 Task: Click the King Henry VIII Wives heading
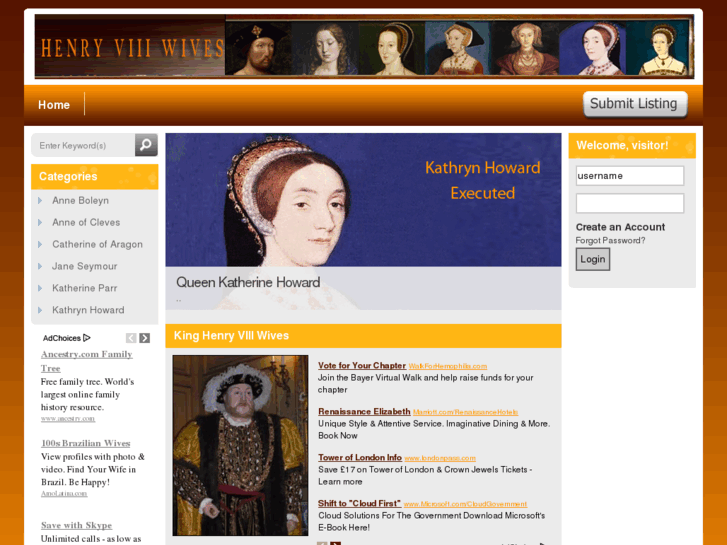(x=231, y=335)
